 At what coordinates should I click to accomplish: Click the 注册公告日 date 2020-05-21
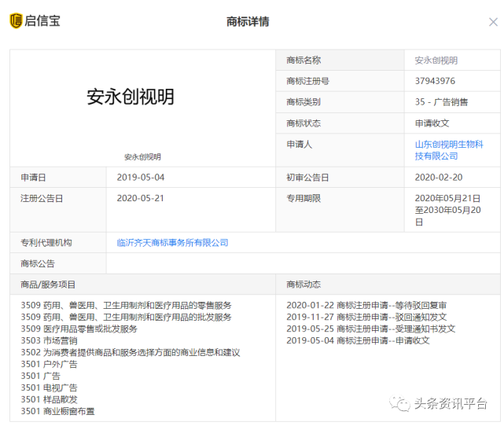[141, 198]
